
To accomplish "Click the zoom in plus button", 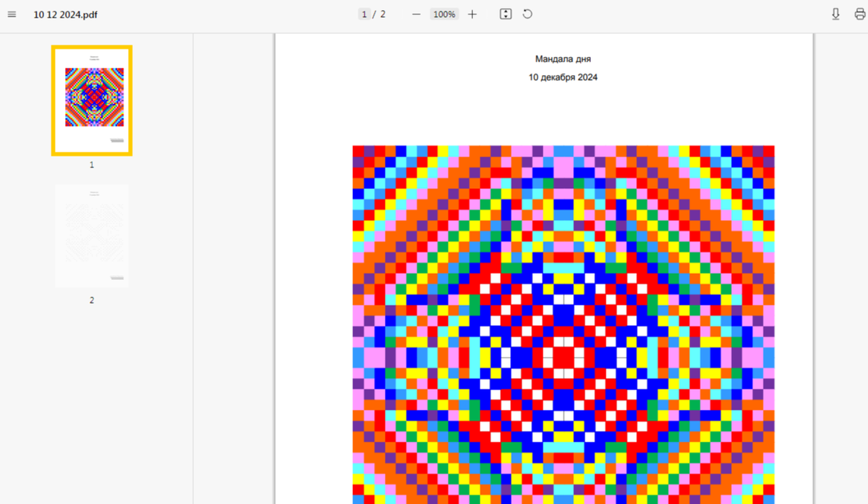I will (472, 14).
